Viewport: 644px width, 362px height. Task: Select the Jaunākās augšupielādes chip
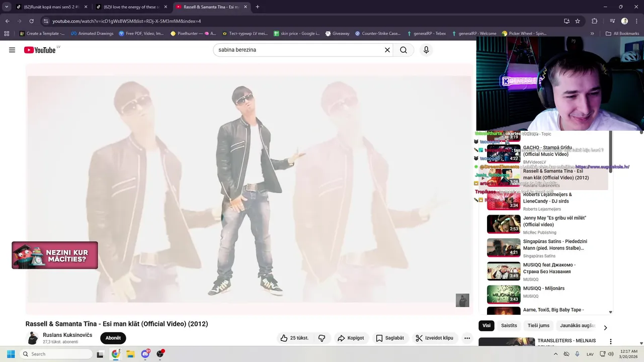pos(577,325)
